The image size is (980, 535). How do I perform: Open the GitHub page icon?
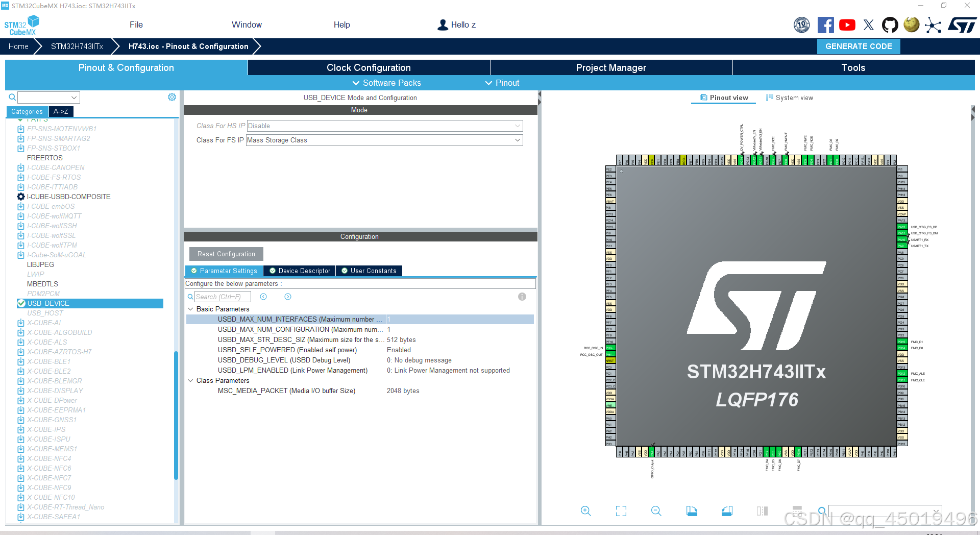[x=890, y=25]
